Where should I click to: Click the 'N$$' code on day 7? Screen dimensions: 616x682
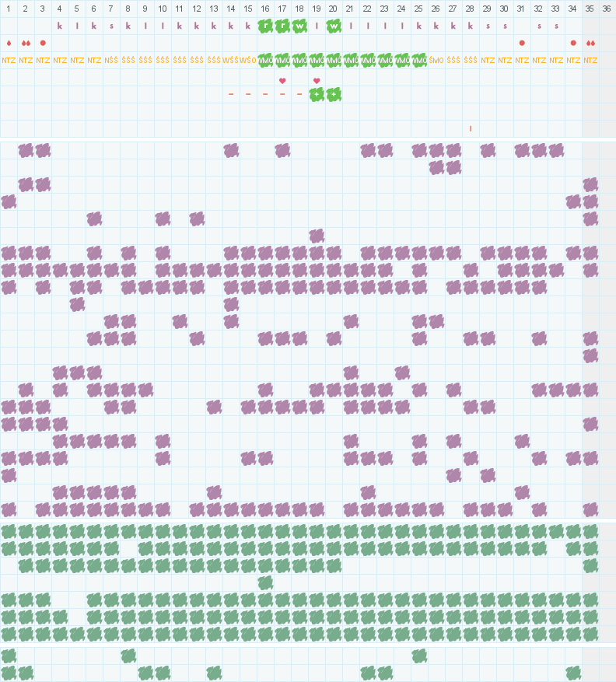(x=111, y=60)
